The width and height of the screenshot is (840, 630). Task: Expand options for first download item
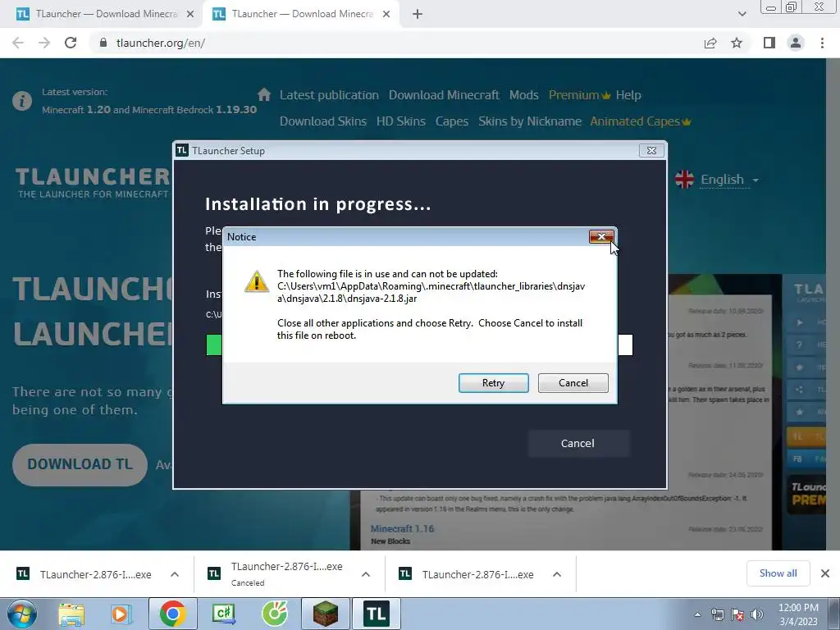[175, 574]
